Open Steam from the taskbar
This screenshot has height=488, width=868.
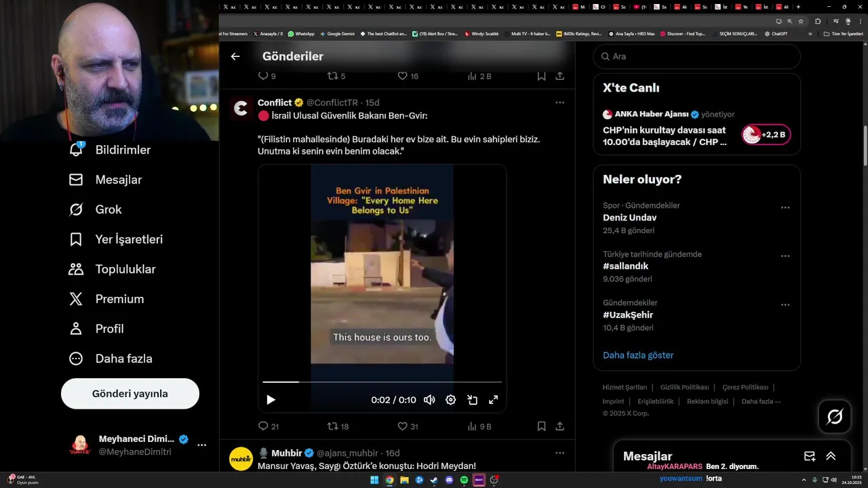tap(435, 480)
